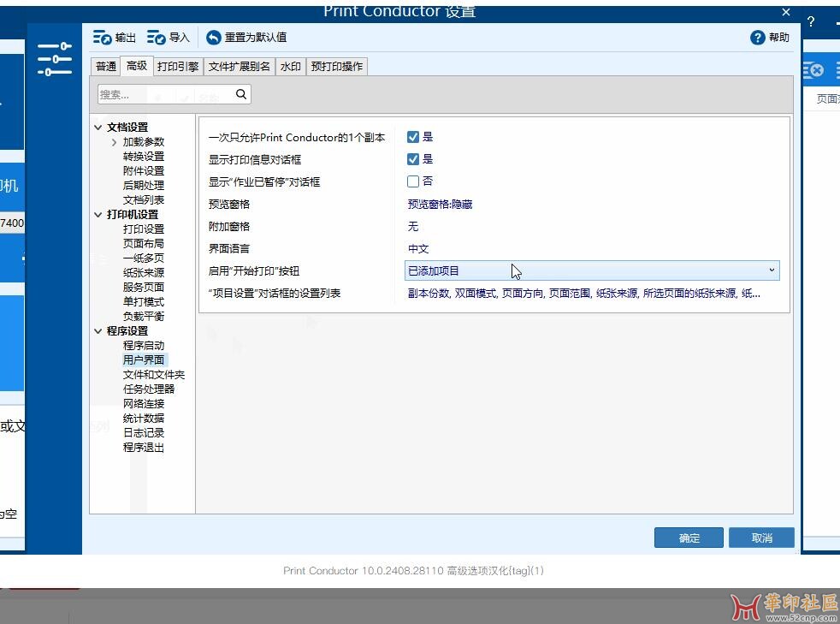Screen dimensions: 840x624
Task: Reset settings with 重置为默认值
Action: pyautogui.click(x=246, y=38)
